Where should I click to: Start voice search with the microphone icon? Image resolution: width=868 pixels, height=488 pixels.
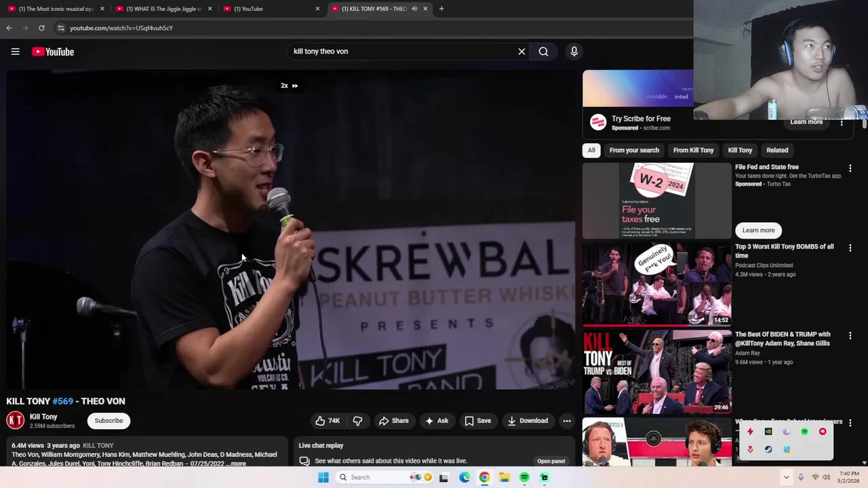click(x=574, y=52)
